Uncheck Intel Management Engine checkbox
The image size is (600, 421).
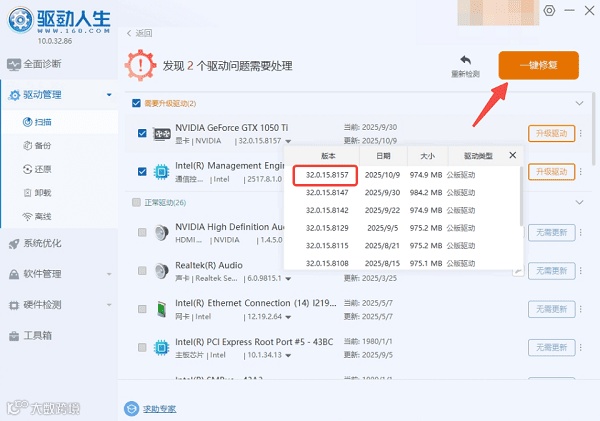(142, 171)
